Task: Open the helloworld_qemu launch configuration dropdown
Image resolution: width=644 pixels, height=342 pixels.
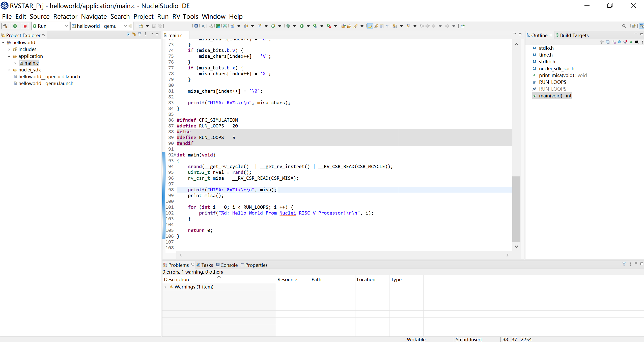Action: (125, 26)
